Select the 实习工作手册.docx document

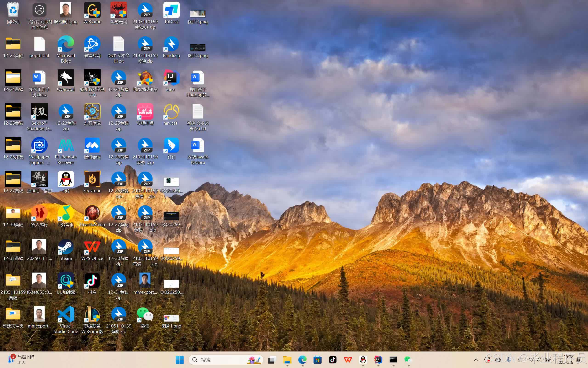click(x=39, y=83)
